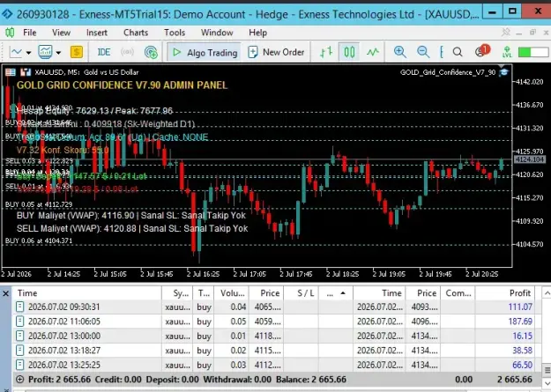Open the Window menu

[x=217, y=33]
